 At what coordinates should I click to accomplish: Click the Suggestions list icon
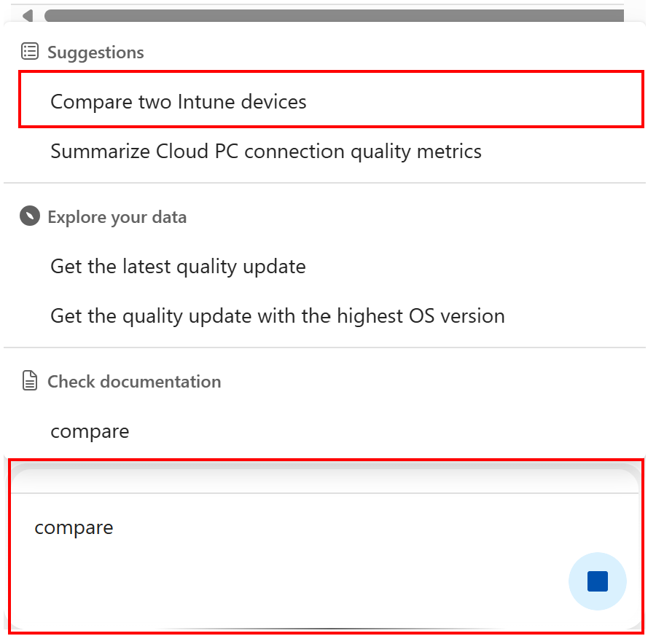29,51
